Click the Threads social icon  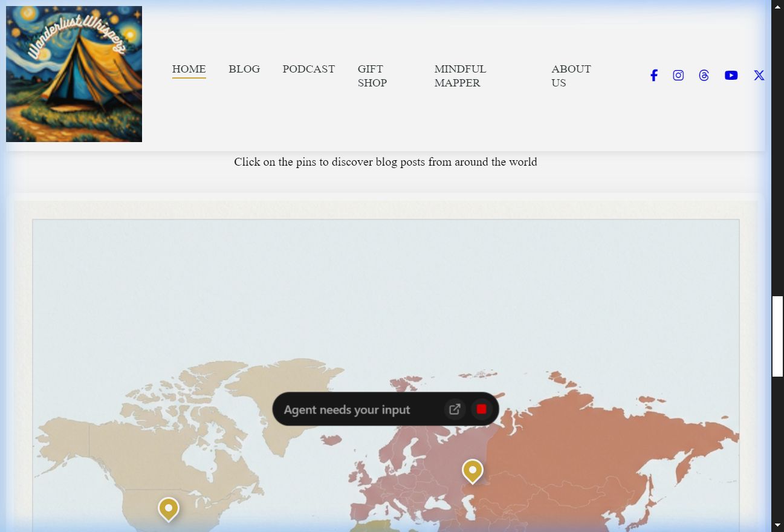(704, 76)
